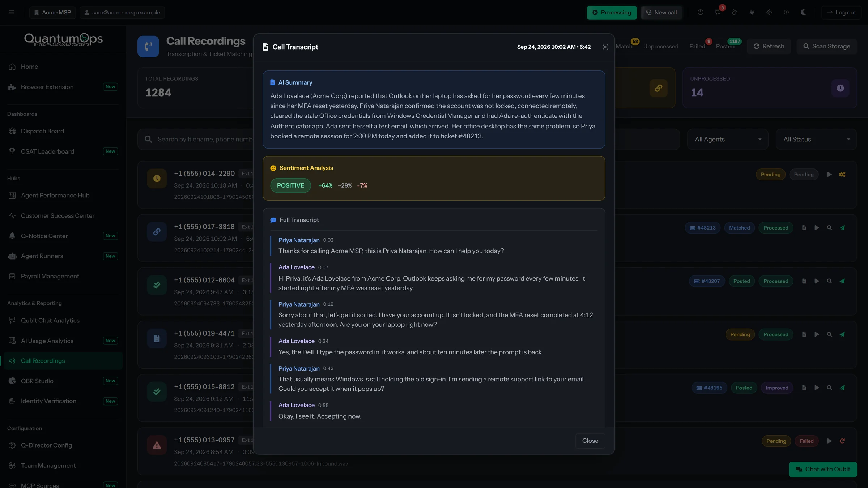Open the history clock icon in top bar
This screenshot has width=868, height=488.
point(700,12)
